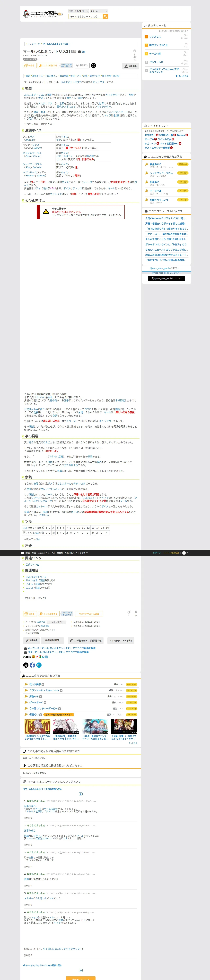The height and width of the screenshot is (980, 210).
Task: Share via Hatena Bookmark B! icon
Action: coord(39,665)
